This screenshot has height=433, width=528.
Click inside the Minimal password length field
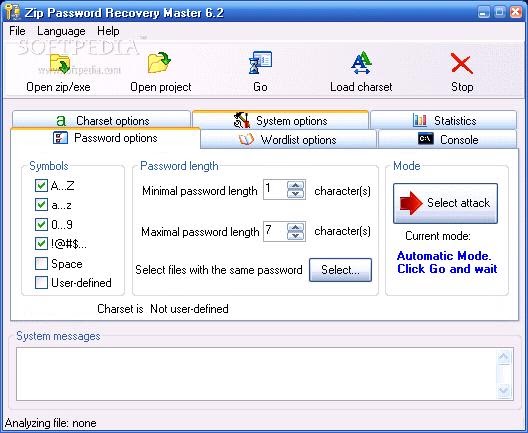tap(275, 190)
